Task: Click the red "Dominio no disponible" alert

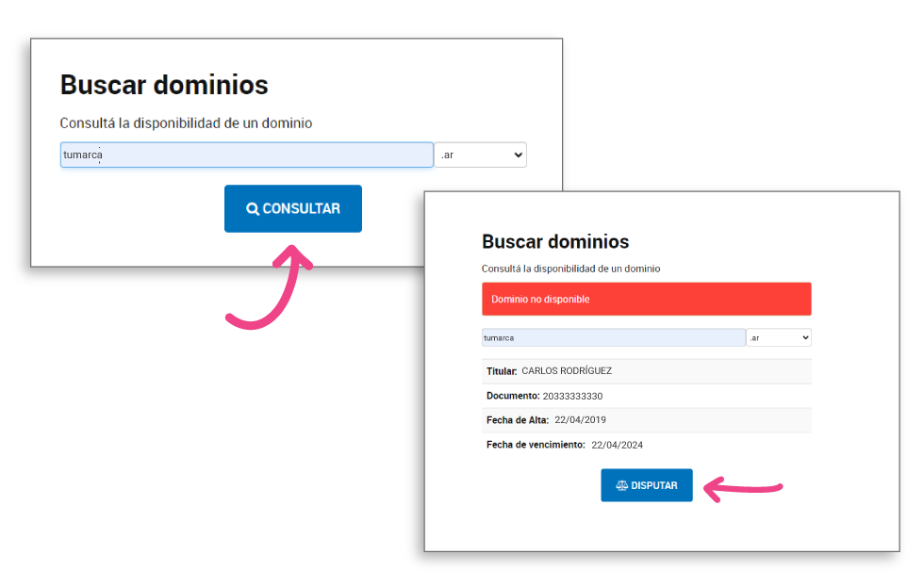Action: (x=646, y=299)
